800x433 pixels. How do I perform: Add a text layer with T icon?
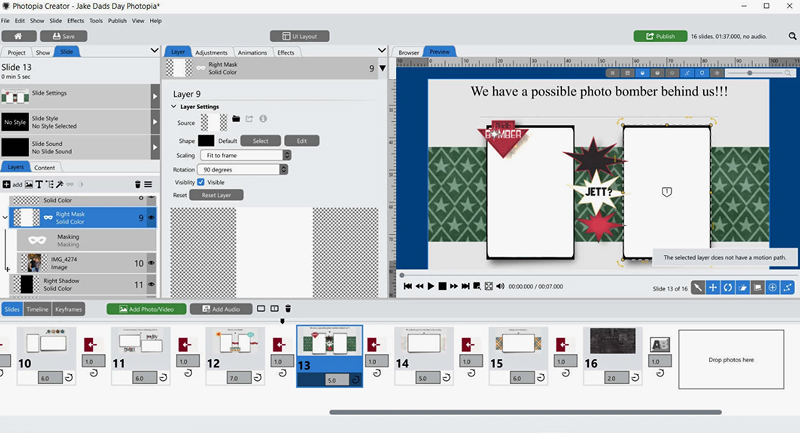(39, 185)
